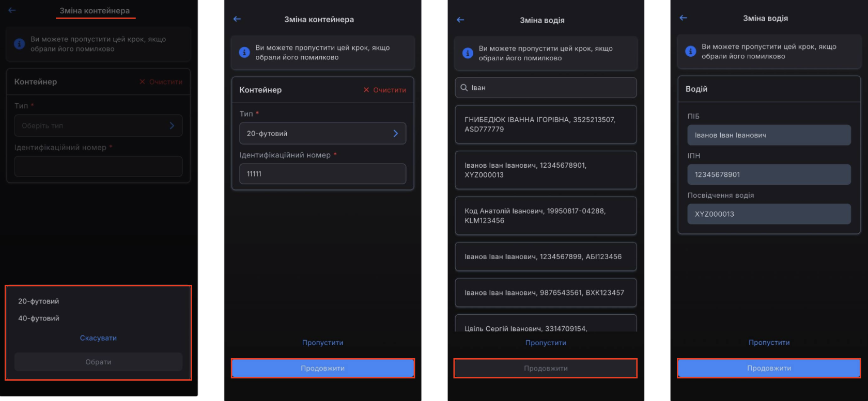Tap info icon on driver details screen
The height and width of the screenshot is (401, 868).
click(x=690, y=51)
